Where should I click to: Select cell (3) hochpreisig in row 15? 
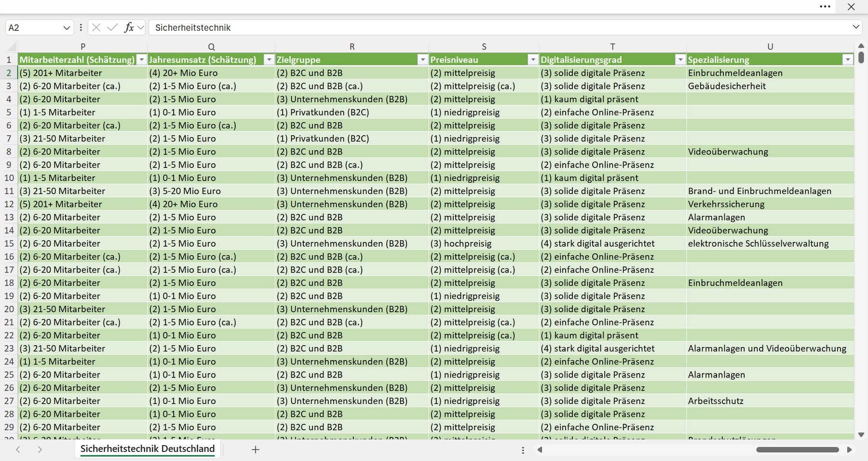484,243
